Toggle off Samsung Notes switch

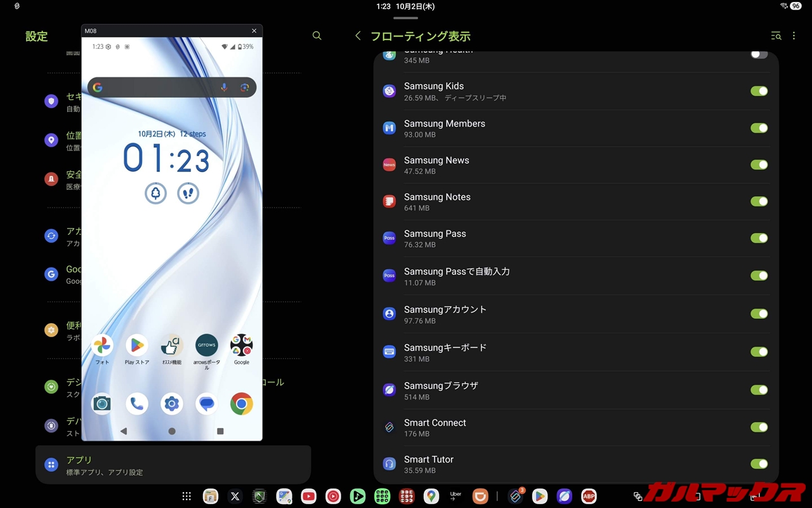click(x=759, y=202)
